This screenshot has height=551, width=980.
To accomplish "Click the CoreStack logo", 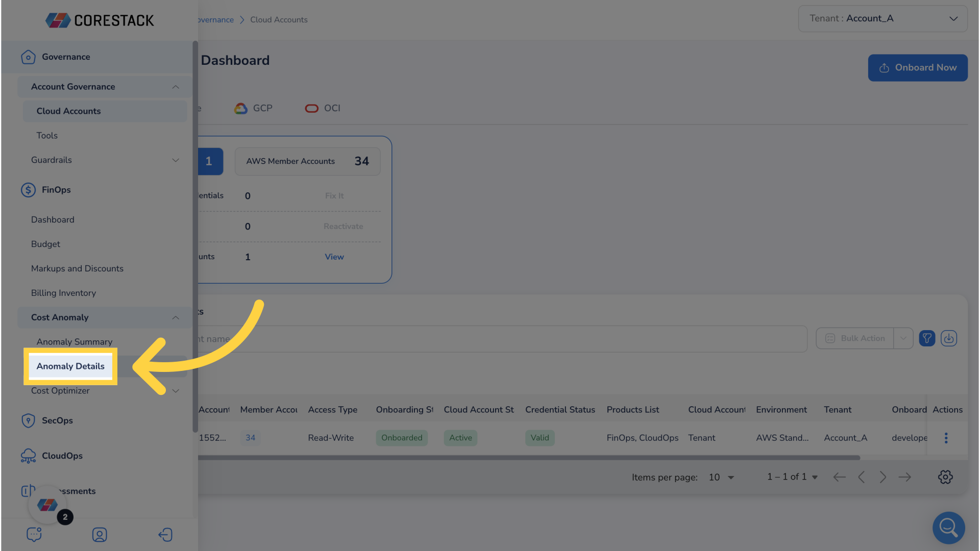I will (x=100, y=20).
